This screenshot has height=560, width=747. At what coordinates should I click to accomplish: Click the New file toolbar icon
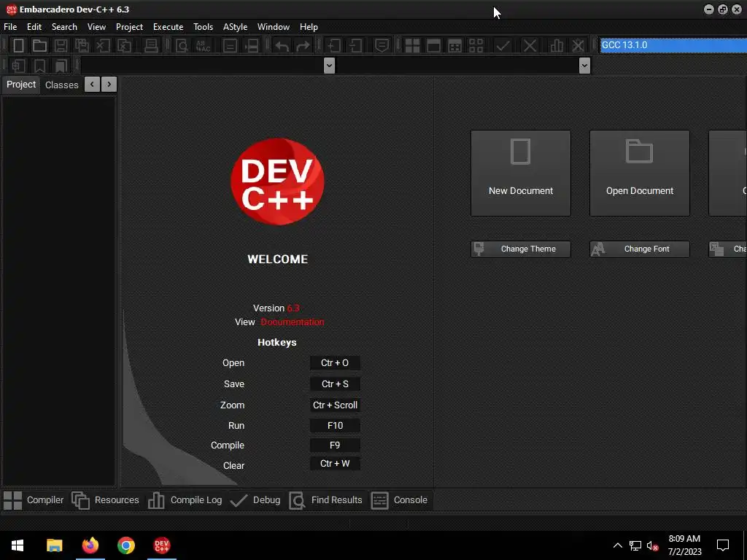pos(18,46)
